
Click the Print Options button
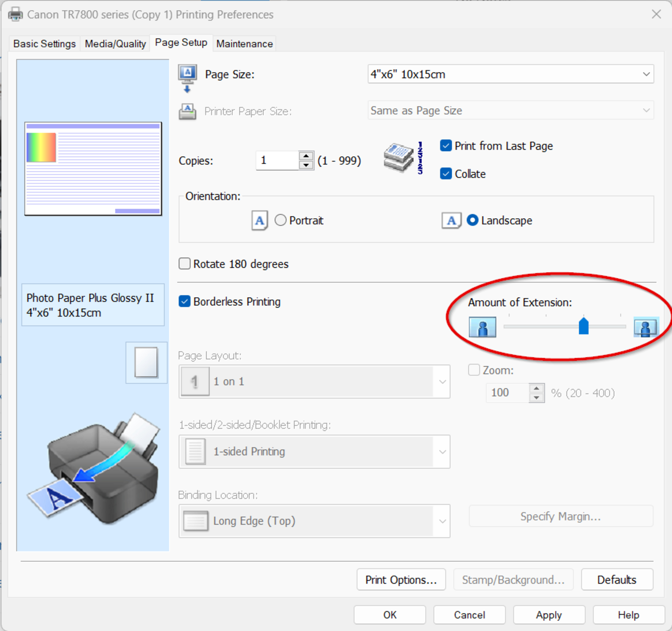[401, 580]
